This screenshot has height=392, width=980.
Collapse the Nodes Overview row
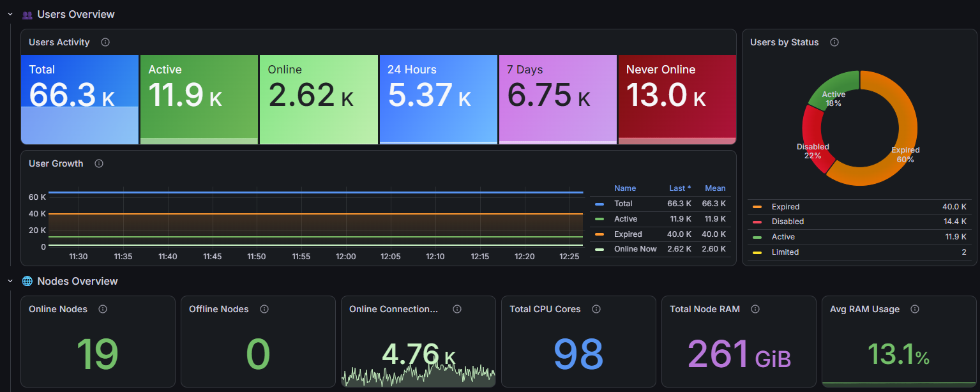10,281
